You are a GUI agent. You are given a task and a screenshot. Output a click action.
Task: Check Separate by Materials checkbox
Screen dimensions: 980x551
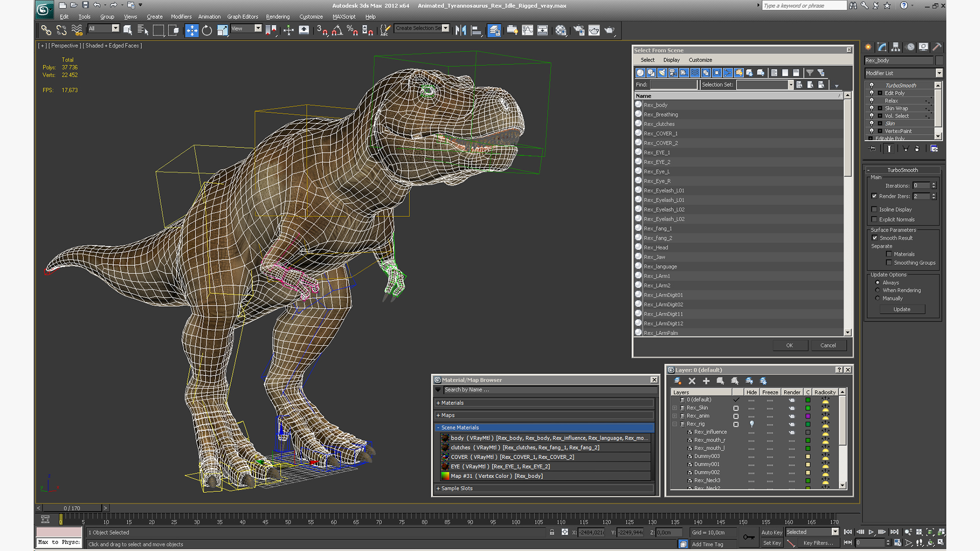click(889, 254)
